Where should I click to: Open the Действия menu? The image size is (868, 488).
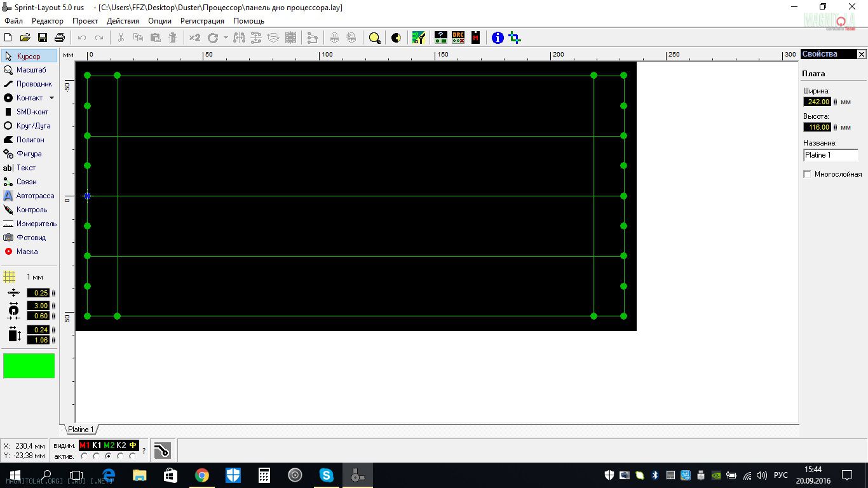point(123,21)
